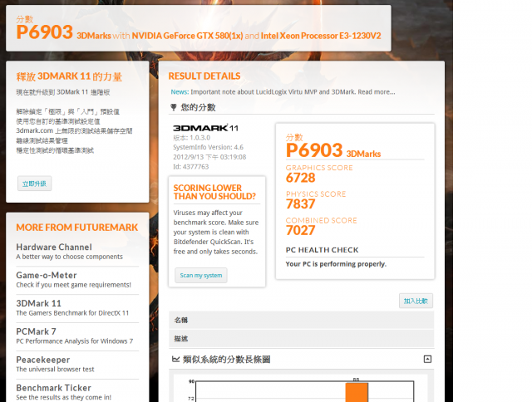Viewport: 532px width, 402px height.
Task: Click the MORE FROM FUTUREMARK heading
Action: (77, 228)
